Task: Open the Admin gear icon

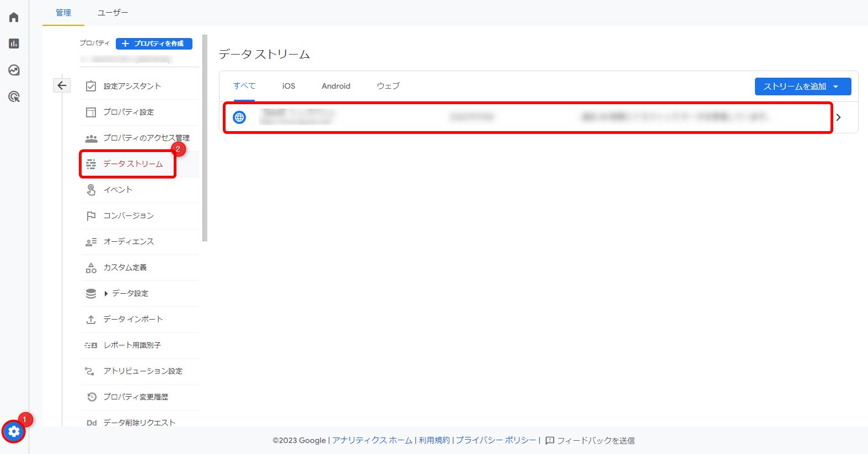Action: click(x=14, y=432)
